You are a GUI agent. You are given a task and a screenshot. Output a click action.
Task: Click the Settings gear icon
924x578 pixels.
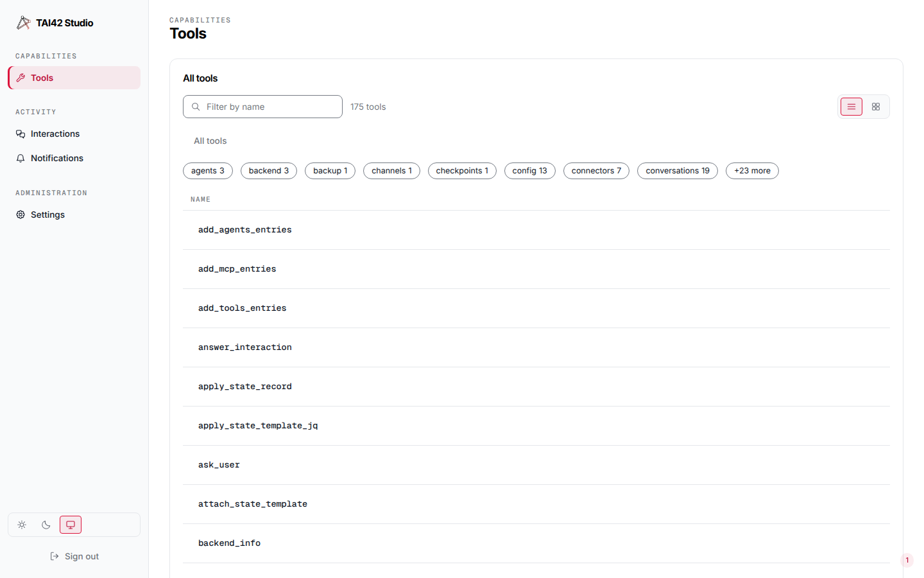coord(21,215)
